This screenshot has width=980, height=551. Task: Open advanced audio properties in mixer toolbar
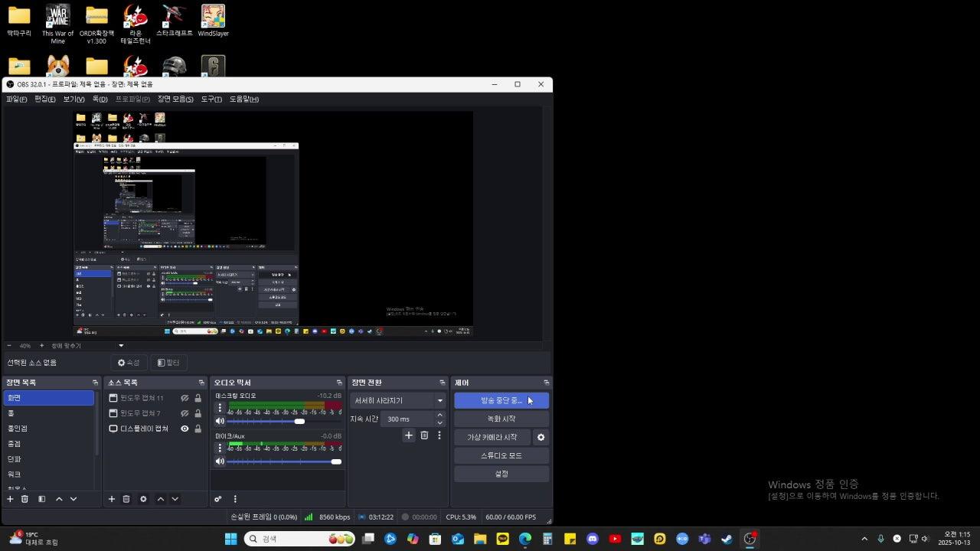click(218, 499)
